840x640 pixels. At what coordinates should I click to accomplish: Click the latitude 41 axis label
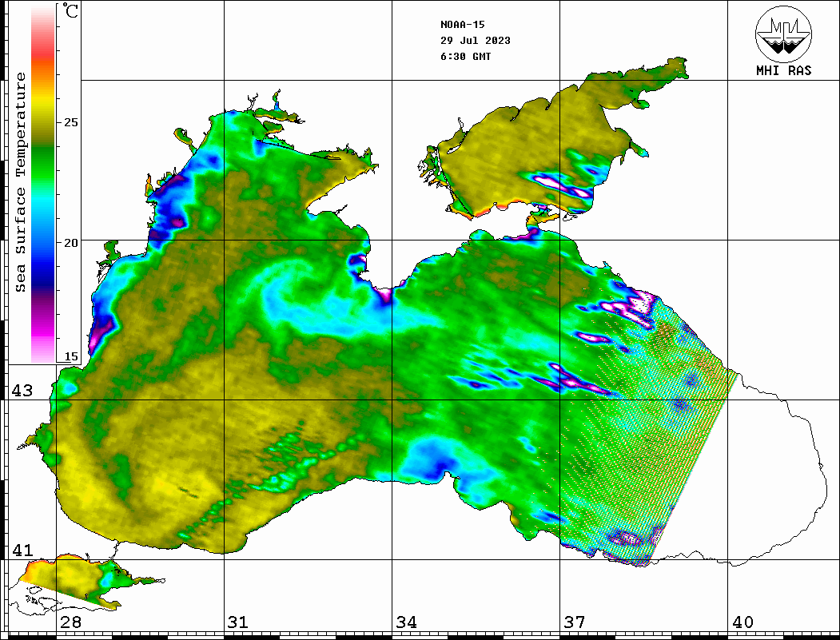point(22,551)
